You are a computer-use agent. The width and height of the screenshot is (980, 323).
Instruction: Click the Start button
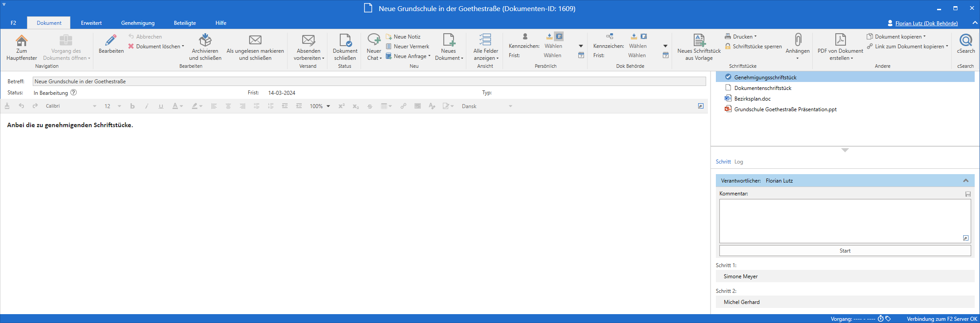coord(845,251)
